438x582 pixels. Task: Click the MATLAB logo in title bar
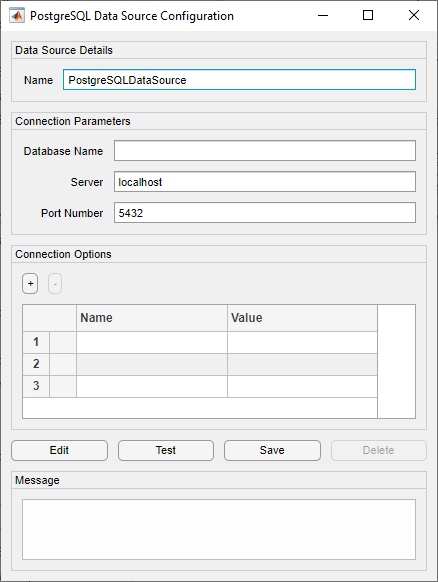point(17,16)
